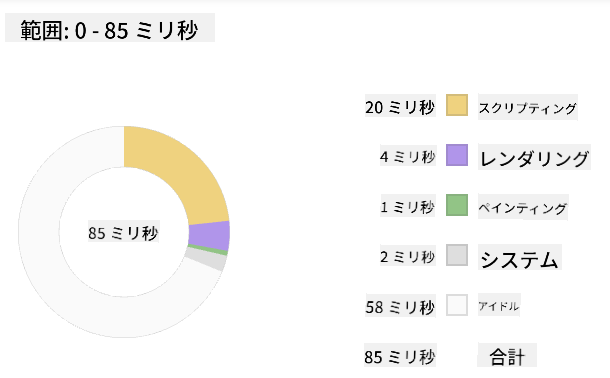Image resolution: width=610 pixels, height=378 pixels.
Task: Select the アイドル legend label
Action: (499, 305)
